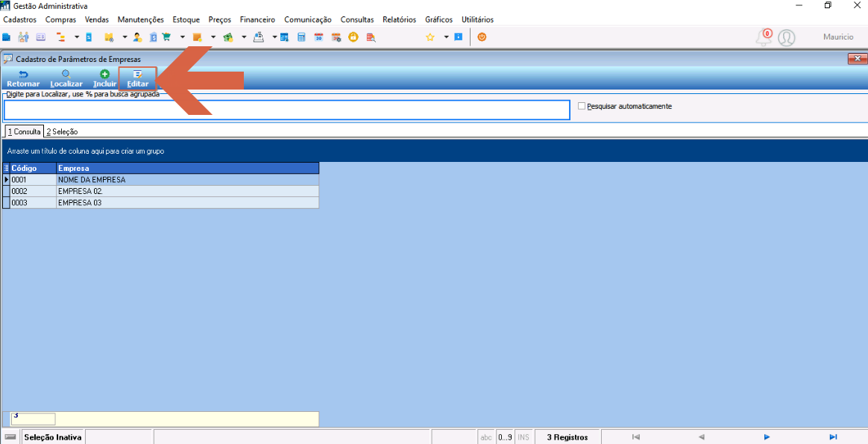Open the Relatórios menu

pyautogui.click(x=399, y=19)
